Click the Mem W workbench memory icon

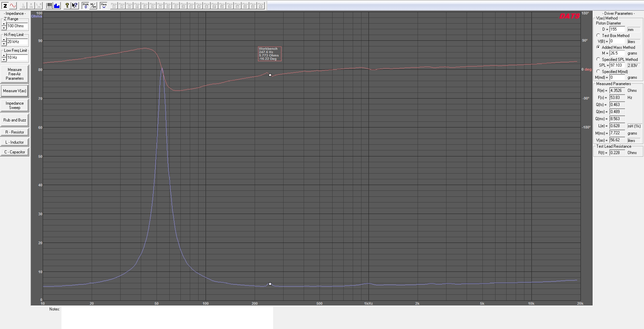(x=103, y=5)
